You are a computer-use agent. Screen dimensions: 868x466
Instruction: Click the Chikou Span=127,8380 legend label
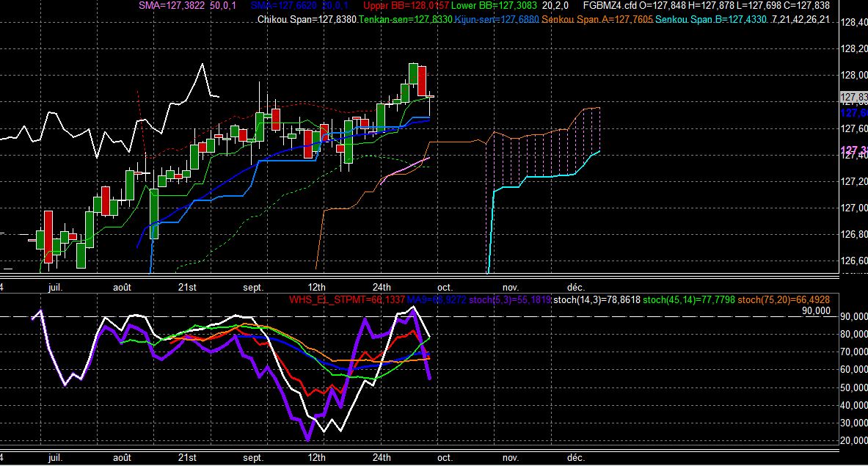307,19
